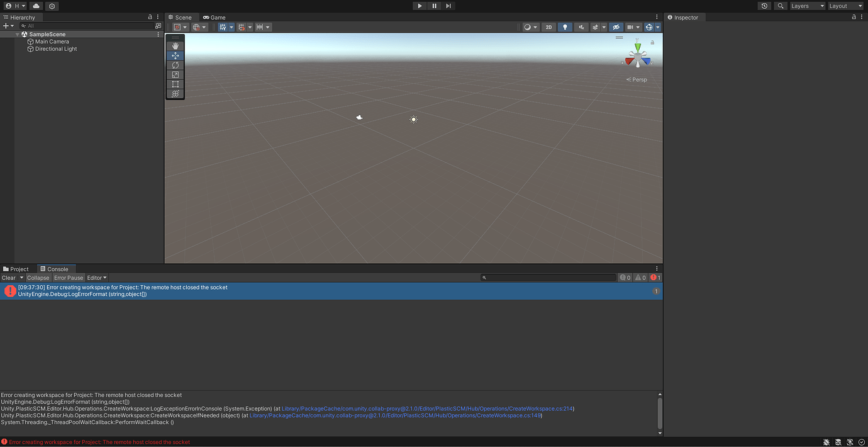Open the search tool in the top toolbar

click(x=780, y=6)
